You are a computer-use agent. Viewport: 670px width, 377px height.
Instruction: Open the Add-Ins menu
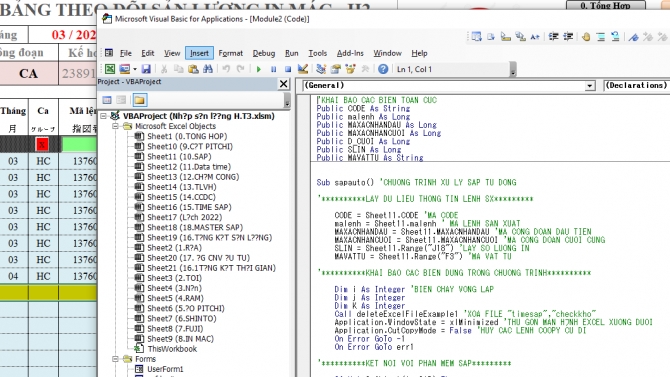pyautogui.click(x=350, y=53)
